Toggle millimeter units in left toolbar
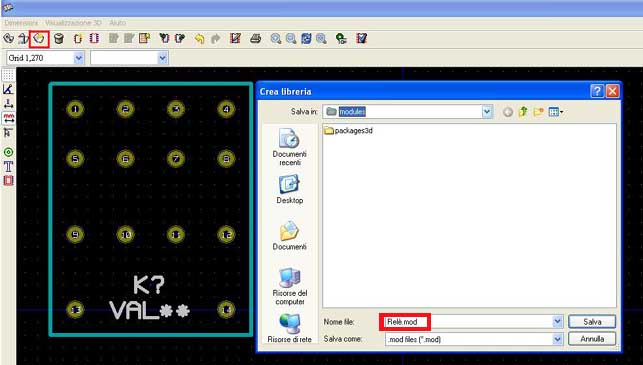 (8, 118)
